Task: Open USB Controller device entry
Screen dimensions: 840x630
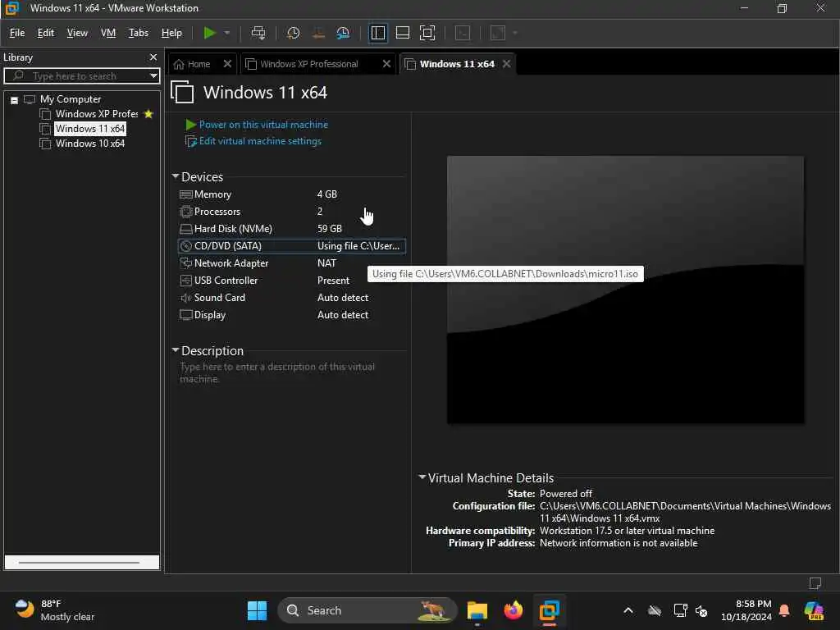Action: 291,281
